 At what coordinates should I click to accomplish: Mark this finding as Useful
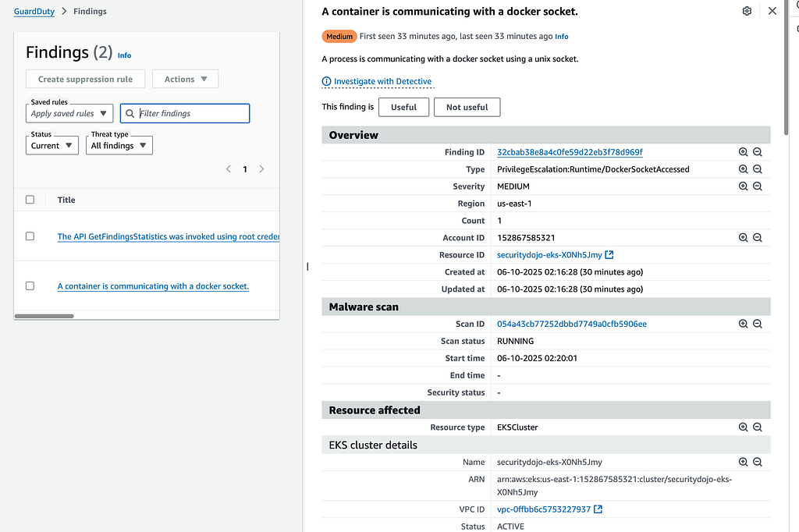point(403,107)
